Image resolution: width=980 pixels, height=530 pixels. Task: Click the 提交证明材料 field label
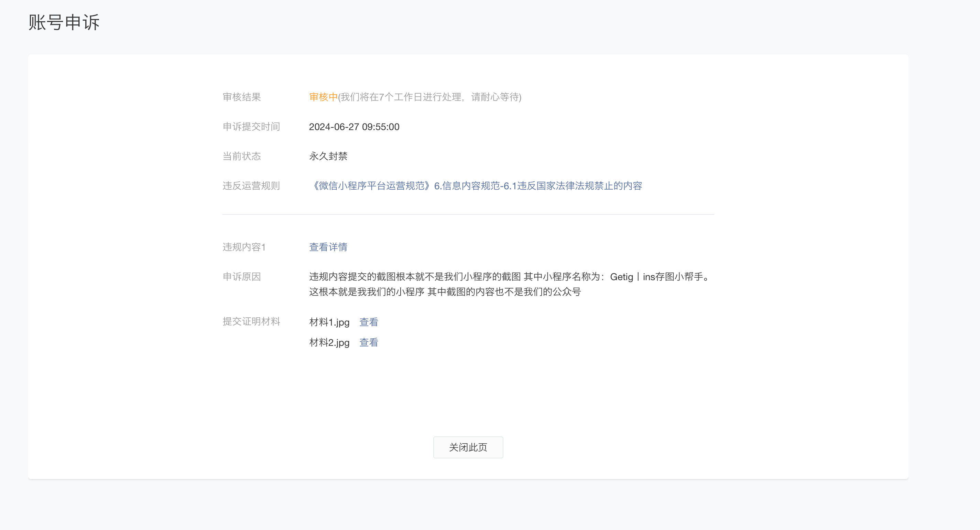click(251, 321)
